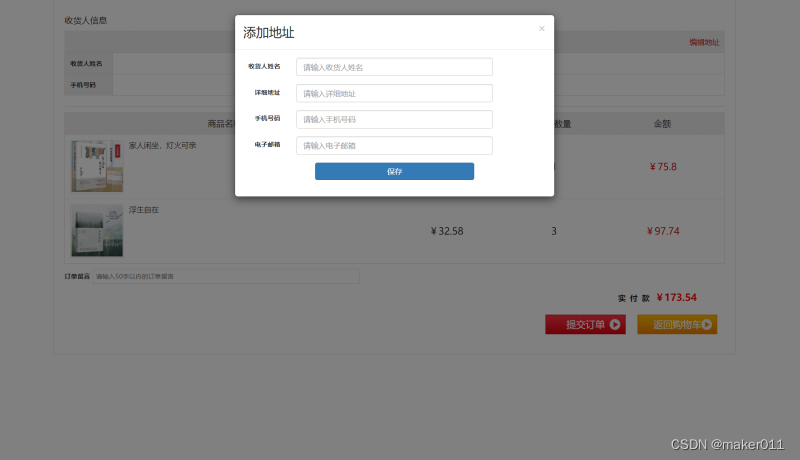Screen dimensions: 800x460
Task: Click the 手机号码 input field in dialog
Action: pos(394,119)
